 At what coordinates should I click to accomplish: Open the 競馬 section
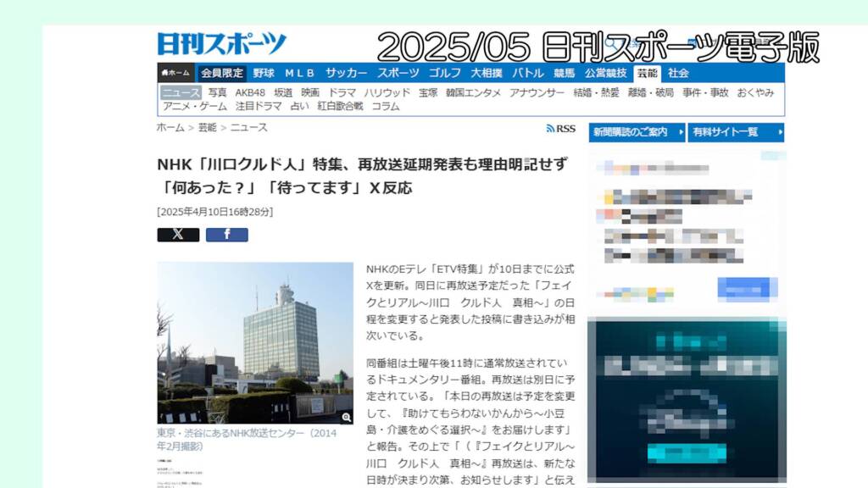click(564, 73)
